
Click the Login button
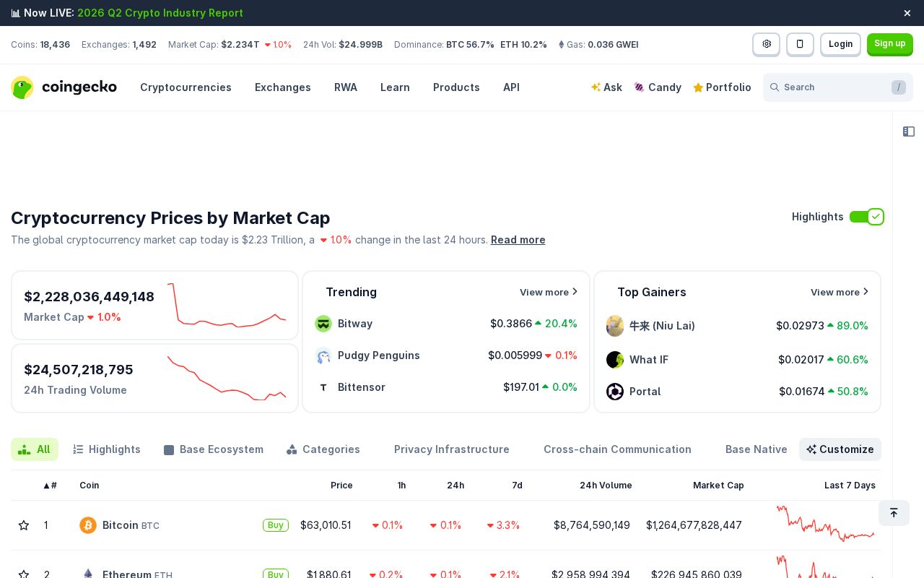[x=840, y=44]
